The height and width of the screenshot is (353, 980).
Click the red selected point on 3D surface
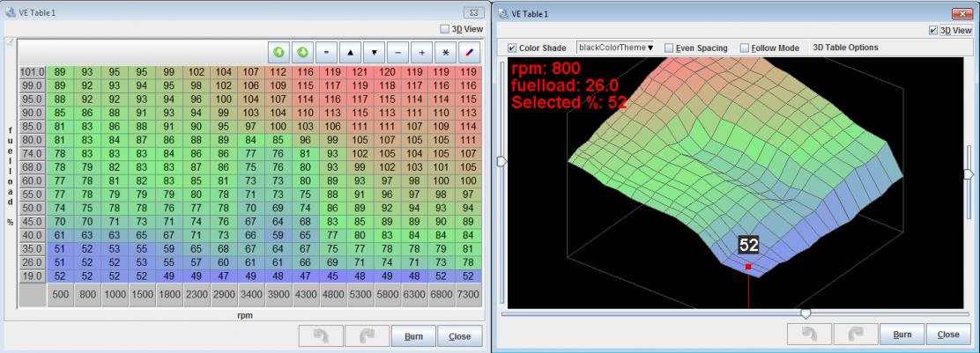[748, 266]
